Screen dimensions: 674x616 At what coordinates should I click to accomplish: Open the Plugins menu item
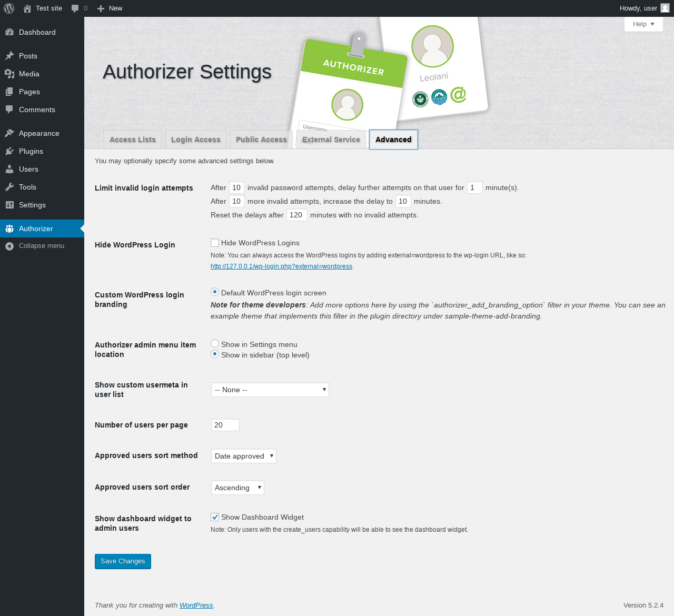[x=42, y=151]
